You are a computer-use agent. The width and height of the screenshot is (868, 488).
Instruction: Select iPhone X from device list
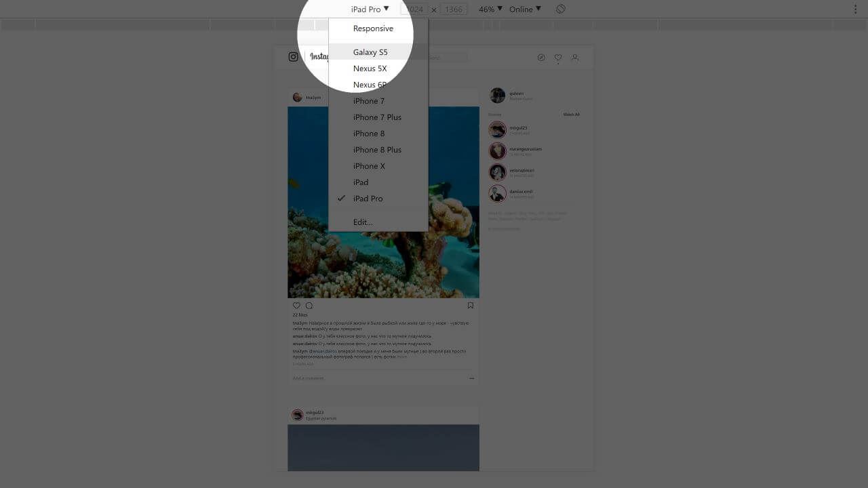[x=378, y=166]
